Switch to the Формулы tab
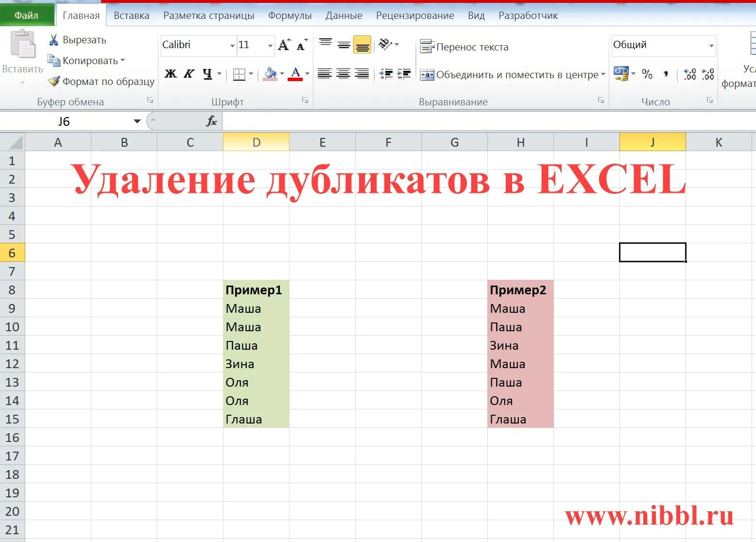This screenshot has width=756, height=542. (290, 16)
